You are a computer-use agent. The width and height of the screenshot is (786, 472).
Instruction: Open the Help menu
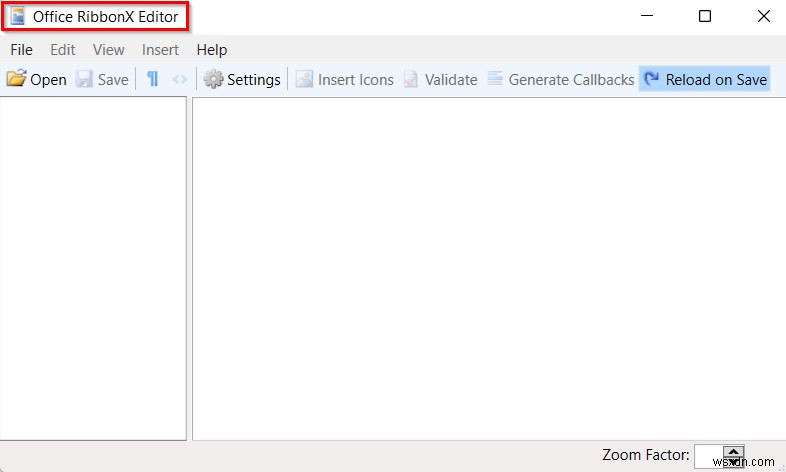click(212, 50)
